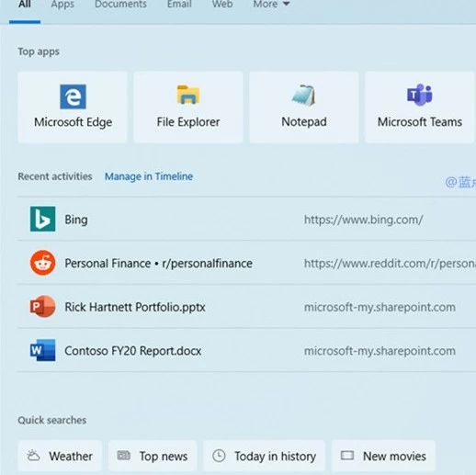Click sharepoint URL beside Contoso FY20 Report
Viewport: 476px width, 475px height.
380,351
